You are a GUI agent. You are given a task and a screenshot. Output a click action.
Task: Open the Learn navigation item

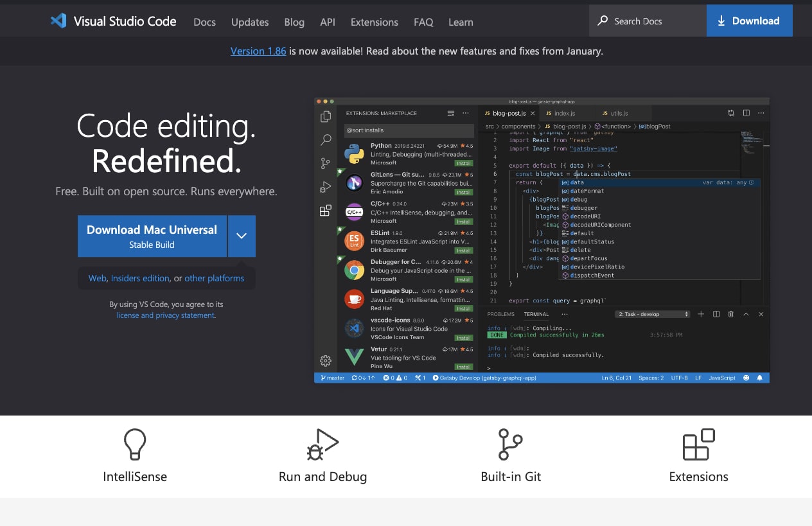(461, 22)
